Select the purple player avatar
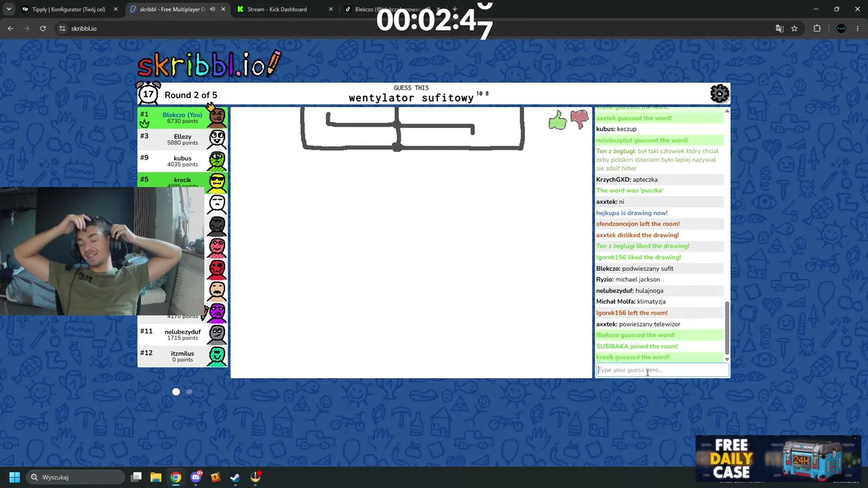Image resolution: width=868 pixels, height=488 pixels. (217, 312)
